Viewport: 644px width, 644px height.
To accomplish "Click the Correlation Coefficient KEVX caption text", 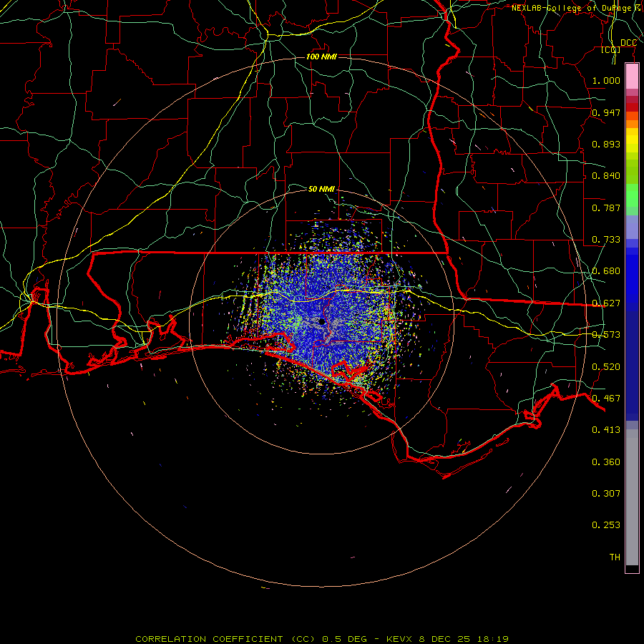I will tap(322, 639).
